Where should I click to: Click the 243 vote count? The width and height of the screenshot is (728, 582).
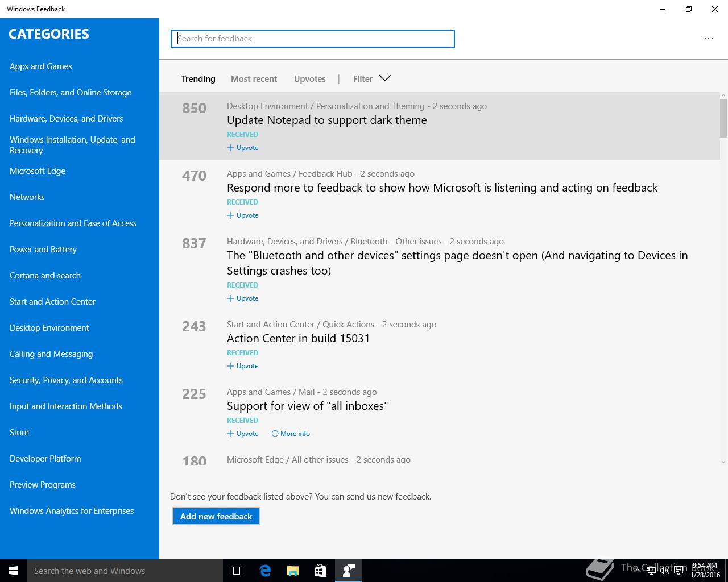(194, 326)
